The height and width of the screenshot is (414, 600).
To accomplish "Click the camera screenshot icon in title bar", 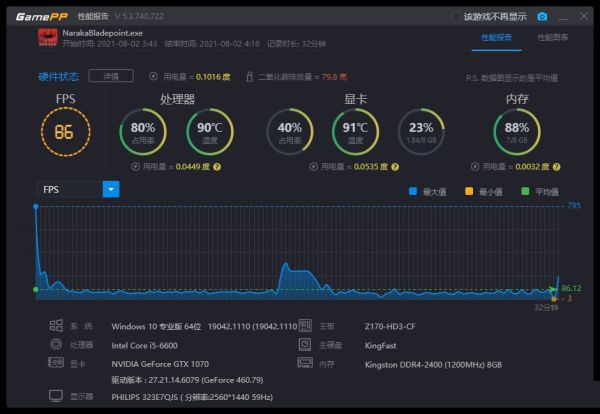I will coord(542,17).
